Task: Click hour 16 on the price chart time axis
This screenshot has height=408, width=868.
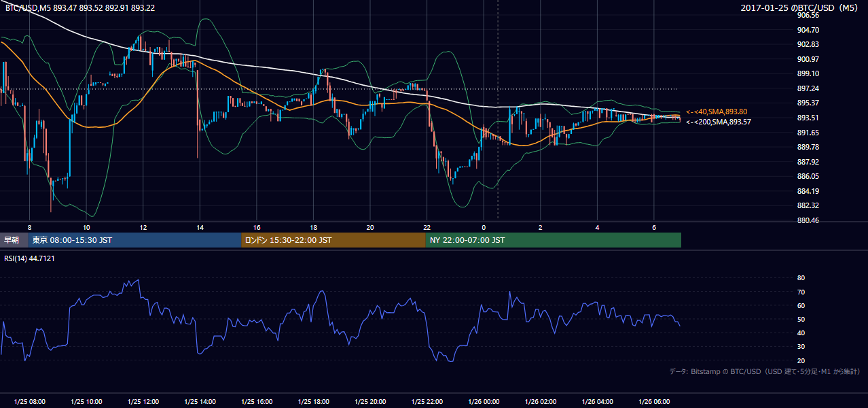Action: click(256, 227)
